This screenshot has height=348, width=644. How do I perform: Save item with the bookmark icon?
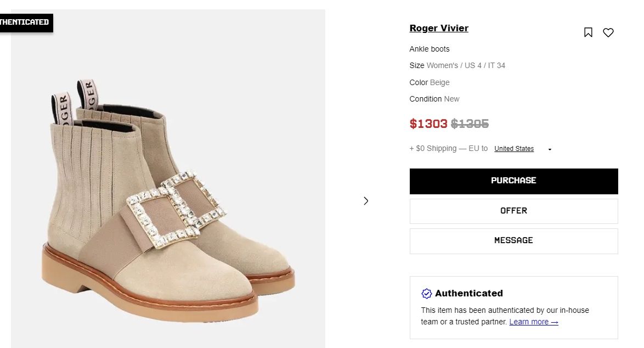[588, 33]
